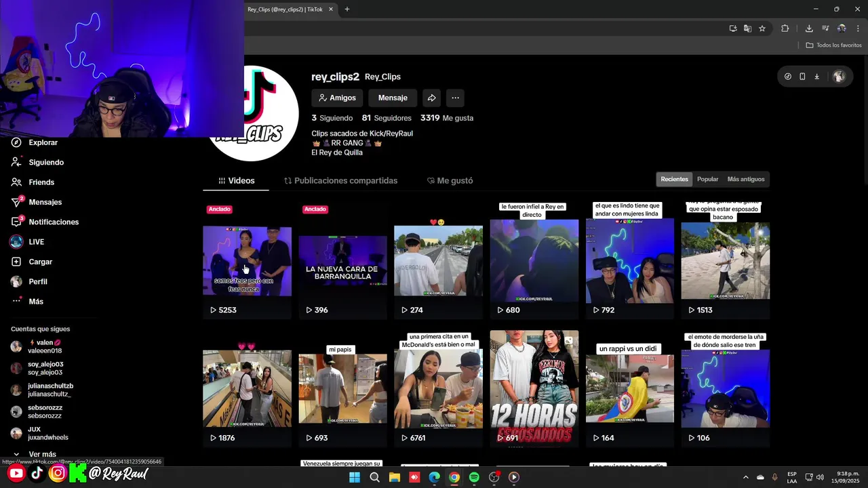Viewport: 868px width, 488px height.
Task: Select the Videos tab
Action: (x=236, y=181)
